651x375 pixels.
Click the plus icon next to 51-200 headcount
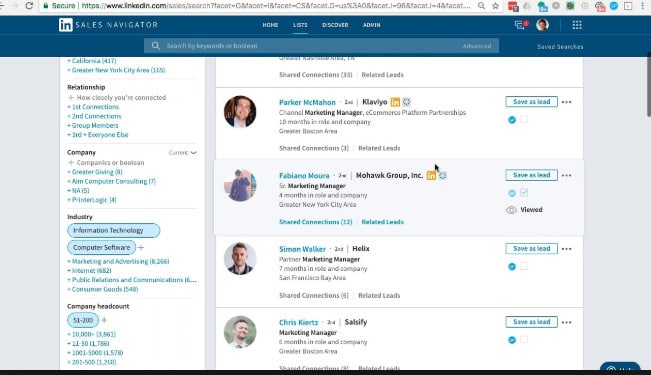tap(104, 320)
